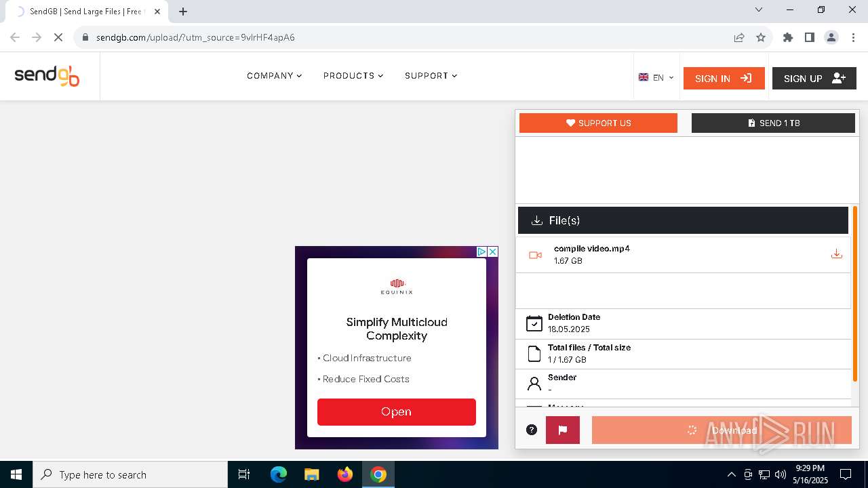Image resolution: width=868 pixels, height=488 pixels.
Task: Click the SendGB logo
Action: (x=47, y=76)
